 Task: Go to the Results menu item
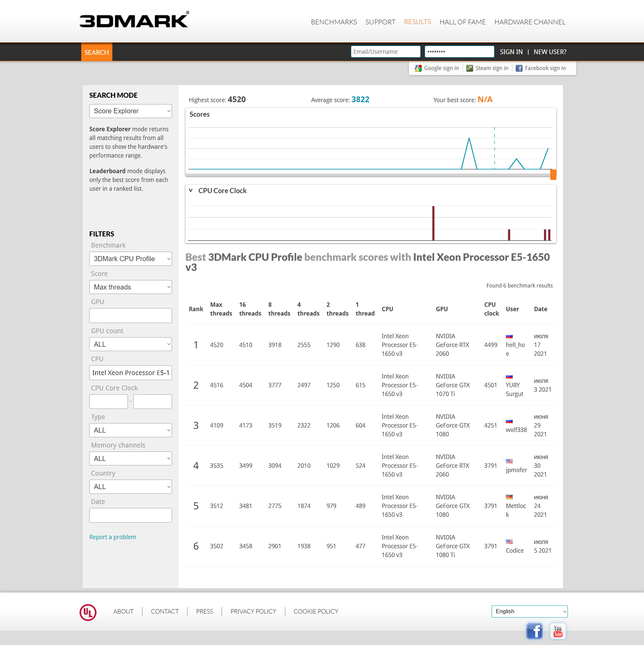click(418, 22)
